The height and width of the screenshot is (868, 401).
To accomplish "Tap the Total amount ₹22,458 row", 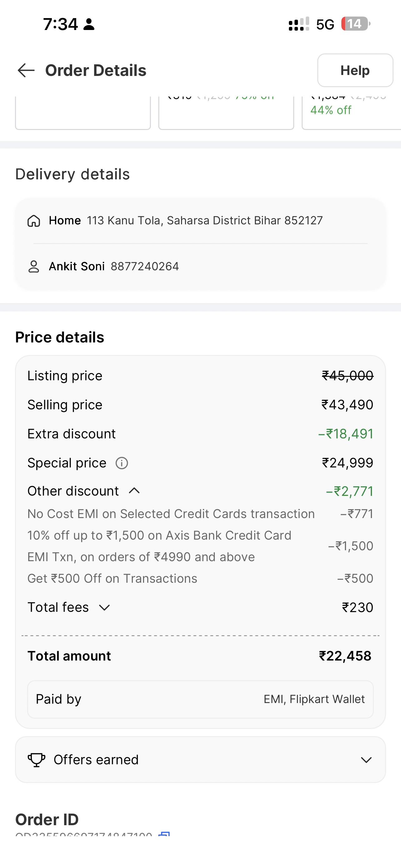I will [200, 656].
